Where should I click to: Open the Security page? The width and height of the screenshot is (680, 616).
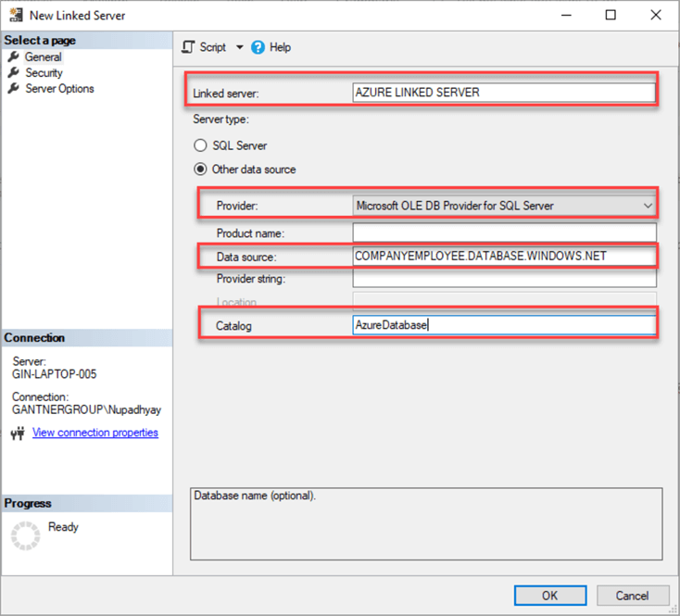[44, 73]
